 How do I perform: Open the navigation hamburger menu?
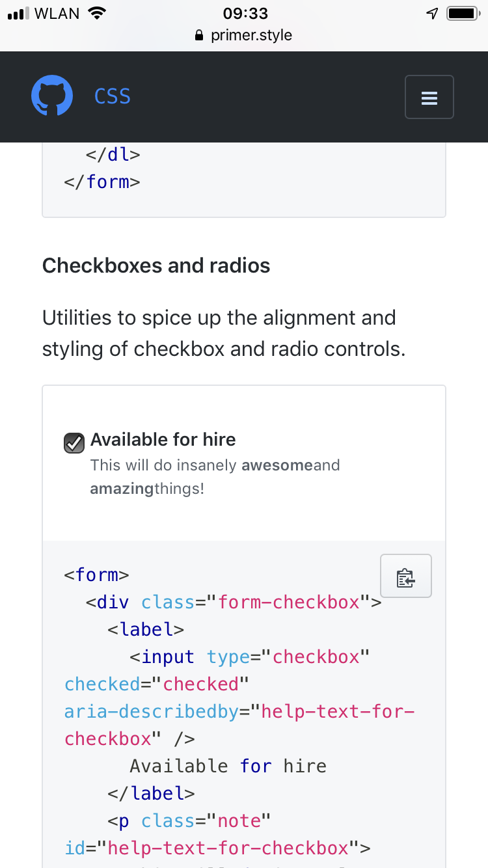[x=429, y=97]
